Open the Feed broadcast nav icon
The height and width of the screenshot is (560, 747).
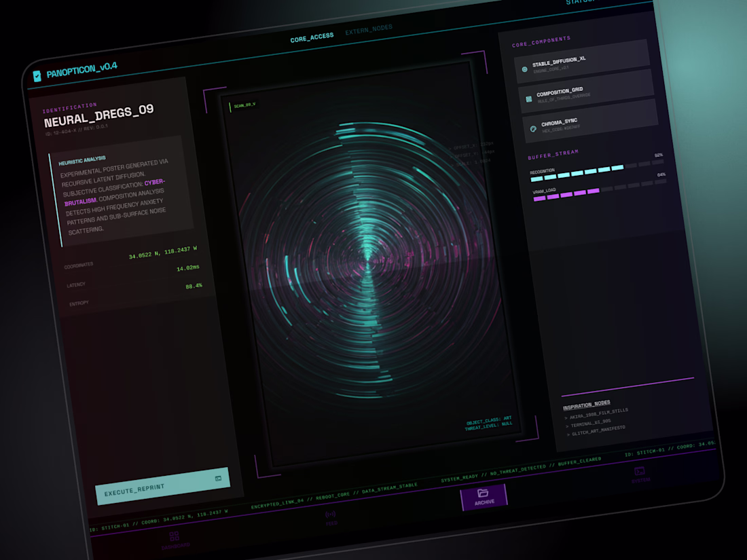[330, 515]
